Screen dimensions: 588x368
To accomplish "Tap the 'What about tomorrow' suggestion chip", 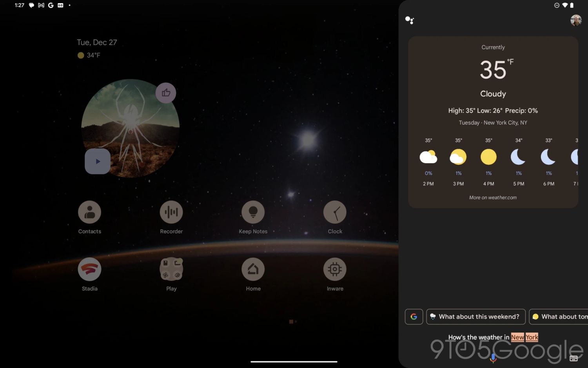I will 559,317.
